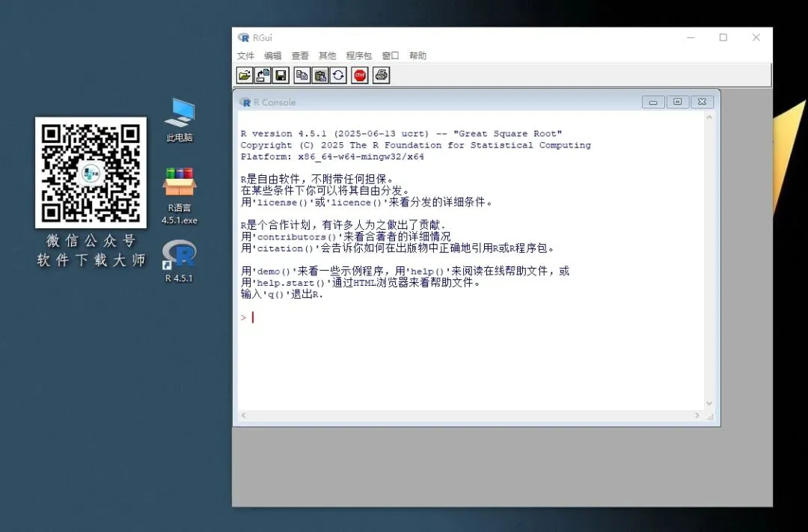
Task: Click the QR code image on desktop
Action: pyautogui.click(x=91, y=173)
